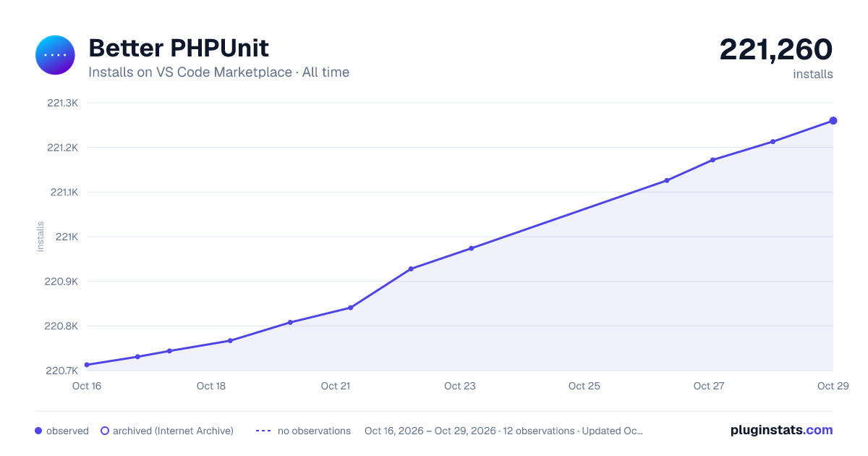
Task: Click the 'archived (Internet Archive)' legend label
Action: (x=173, y=431)
